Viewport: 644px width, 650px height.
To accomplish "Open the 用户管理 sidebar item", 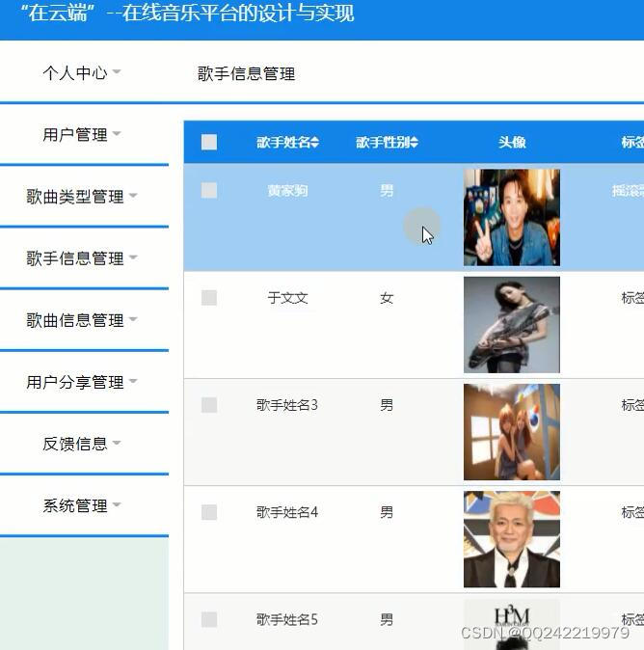I will 75,135.
